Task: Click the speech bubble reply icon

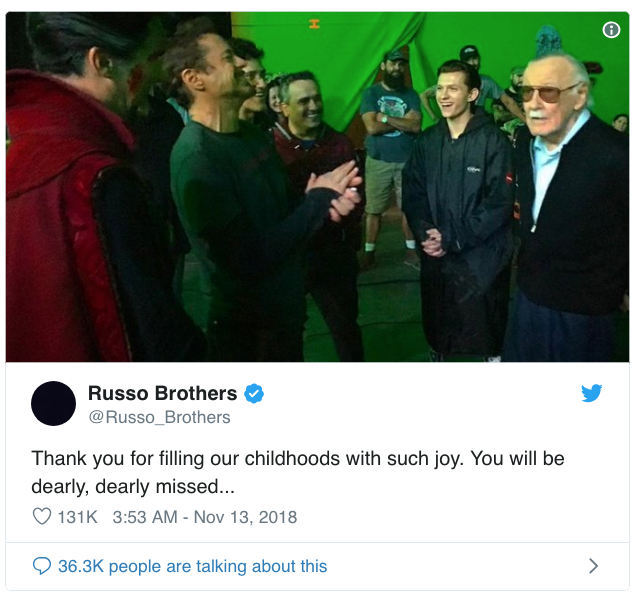Action: 42,566
